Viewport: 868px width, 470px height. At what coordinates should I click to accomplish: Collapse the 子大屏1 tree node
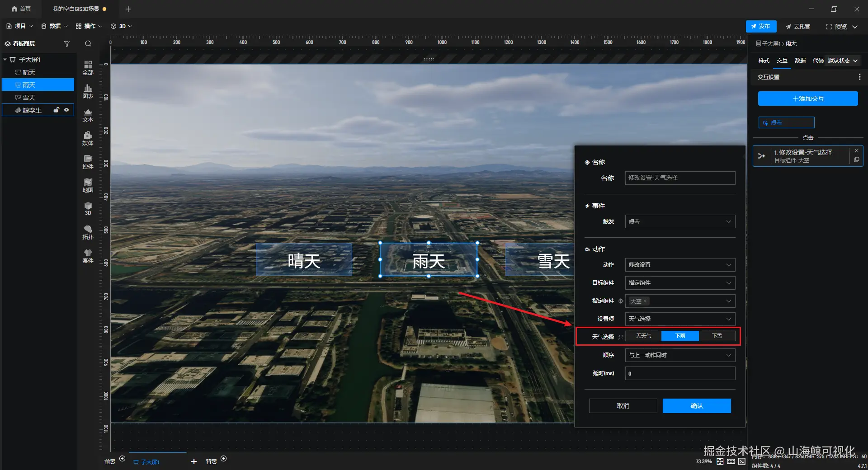tap(5, 60)
